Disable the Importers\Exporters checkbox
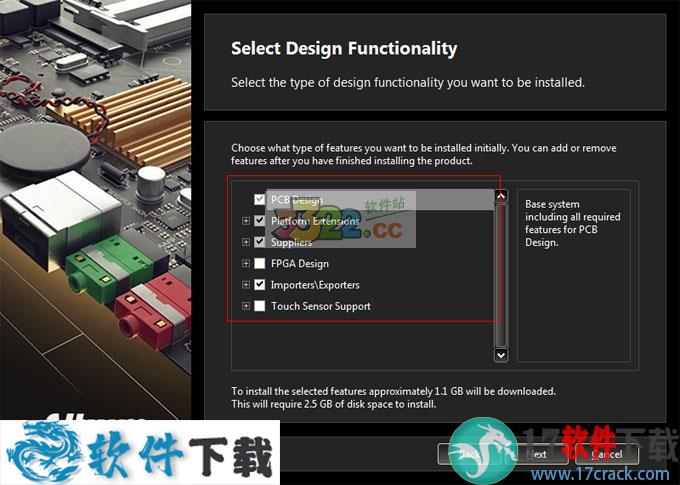This screenshot has height=485, width=680. [260, 285]
